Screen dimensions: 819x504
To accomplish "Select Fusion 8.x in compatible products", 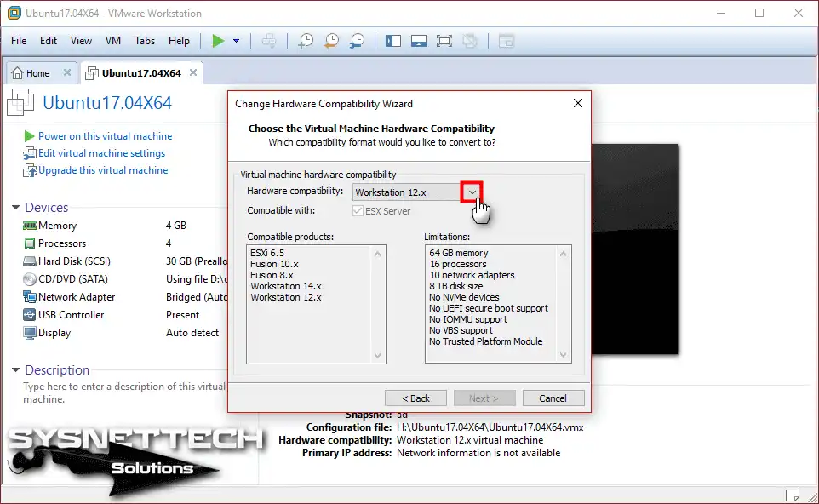I will click(272, 275).
